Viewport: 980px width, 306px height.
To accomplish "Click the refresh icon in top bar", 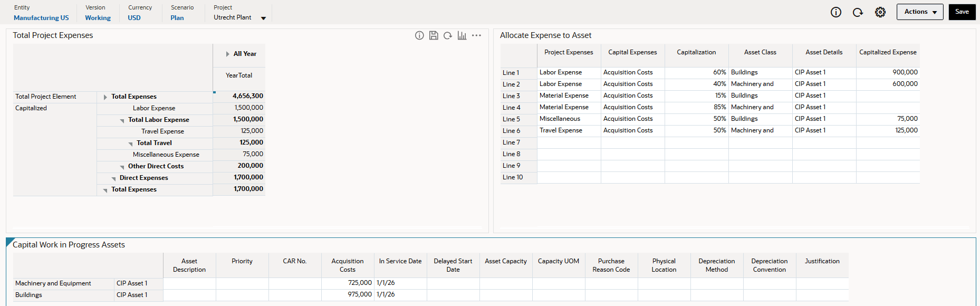I will click(858, 12).
